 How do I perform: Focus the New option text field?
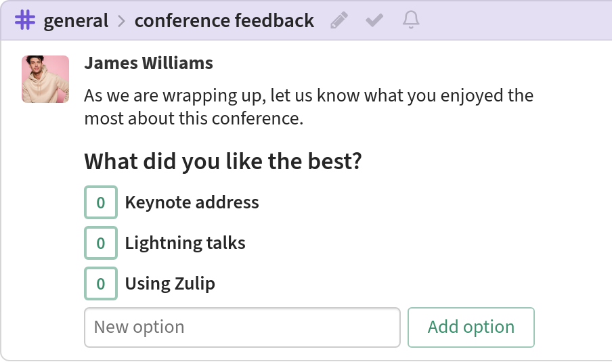[x=242, y=327]
